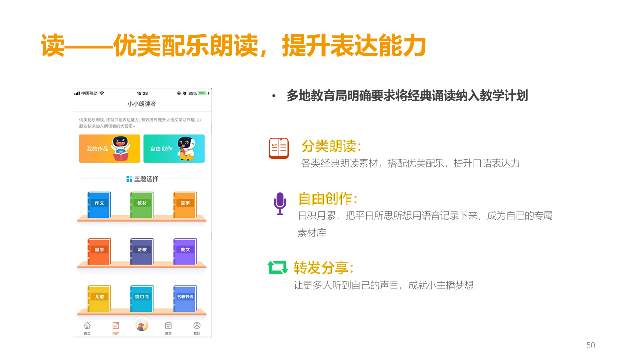The height and width of the screenshot is (362, 644).
Task: Open the 作文 blue book
Action: [x=99, y=204]
